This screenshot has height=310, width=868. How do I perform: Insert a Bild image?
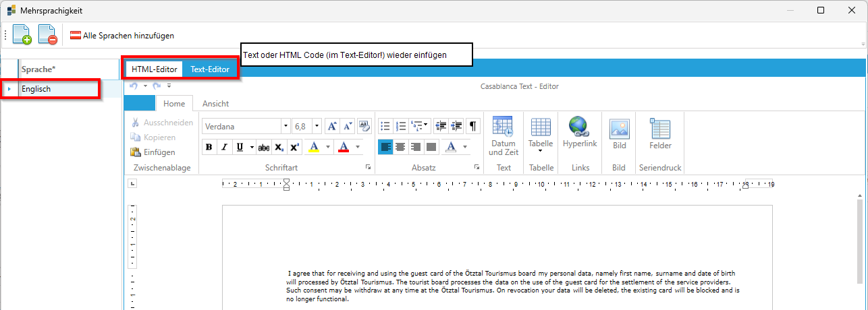(x=619, y=133)
